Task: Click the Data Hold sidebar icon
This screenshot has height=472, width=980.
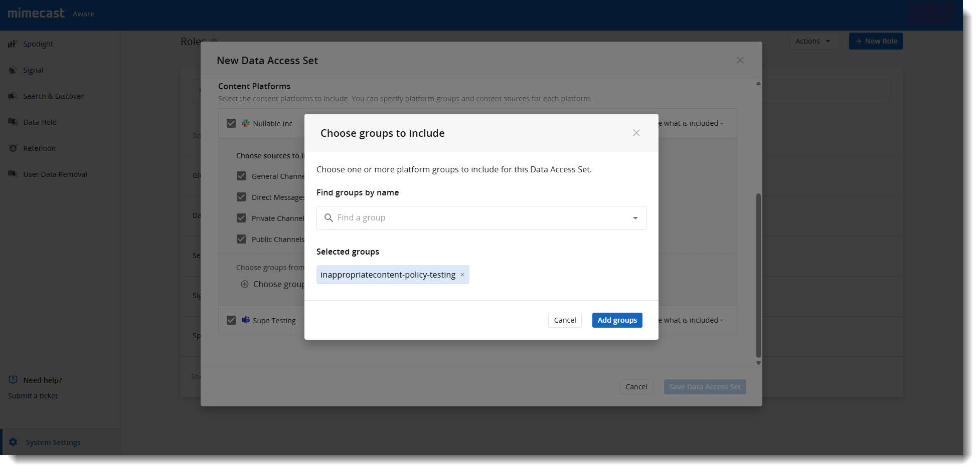Action: (x=13, y=122)
